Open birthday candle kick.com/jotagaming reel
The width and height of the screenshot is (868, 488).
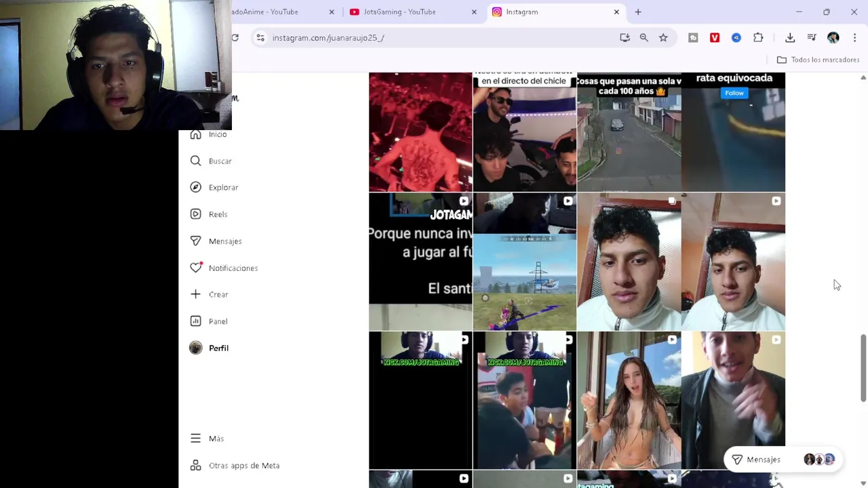[x=524, y=401]
